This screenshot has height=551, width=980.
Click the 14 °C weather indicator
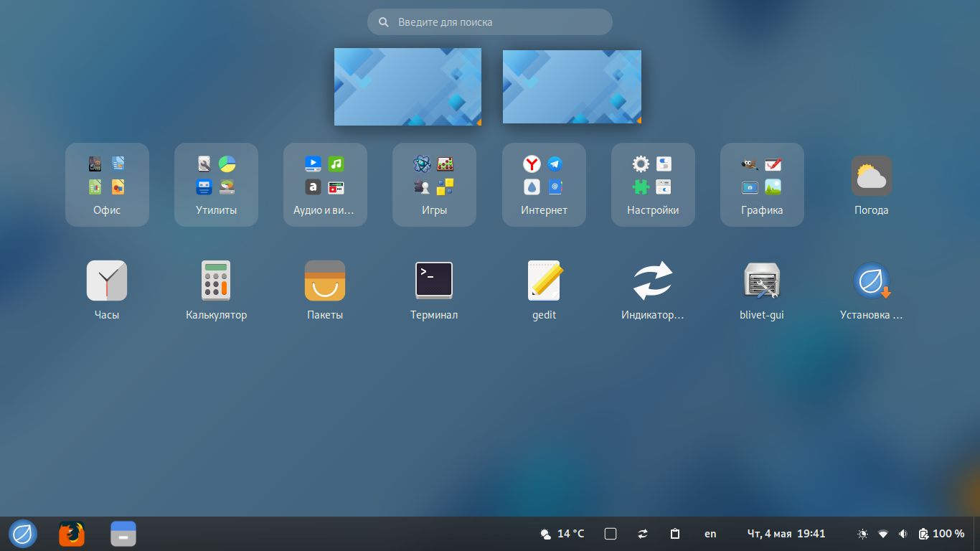tap(562, 534)
